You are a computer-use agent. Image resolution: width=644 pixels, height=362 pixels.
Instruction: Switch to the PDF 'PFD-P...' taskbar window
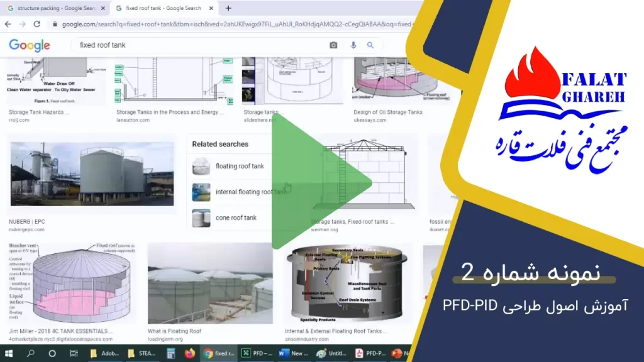coord(370,353)
